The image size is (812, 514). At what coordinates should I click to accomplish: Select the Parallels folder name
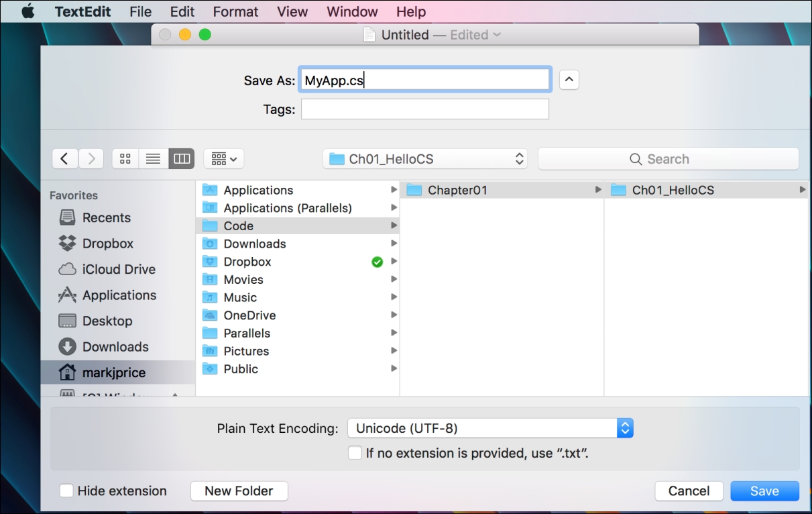[x=247, y=333]
